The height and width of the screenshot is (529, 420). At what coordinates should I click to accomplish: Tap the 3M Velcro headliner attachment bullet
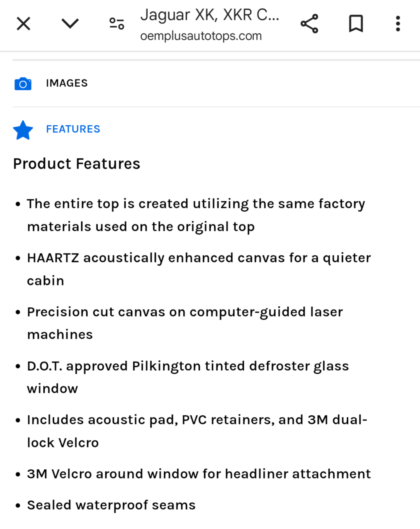pyautogui.click(x=199, y=474)
